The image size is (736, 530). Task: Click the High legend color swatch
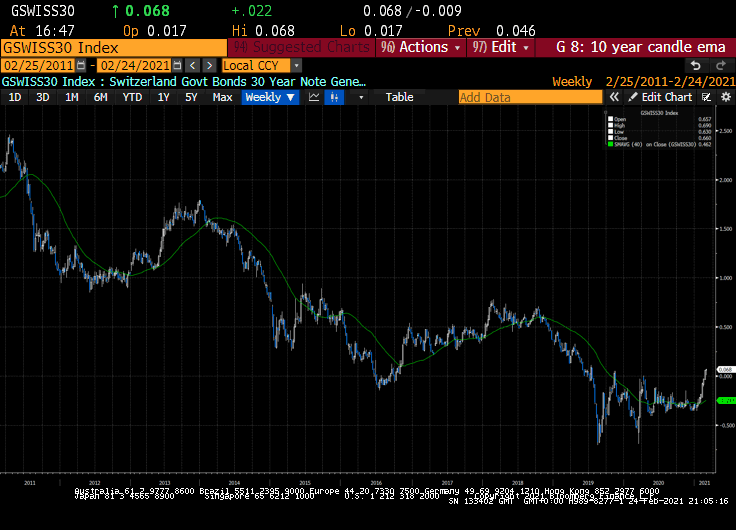[x=611, y=125]
